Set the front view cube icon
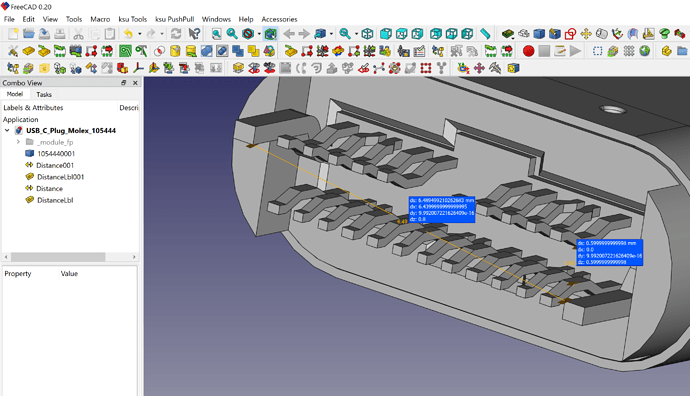This screenshot has height=396, width=690. [386, 34]
